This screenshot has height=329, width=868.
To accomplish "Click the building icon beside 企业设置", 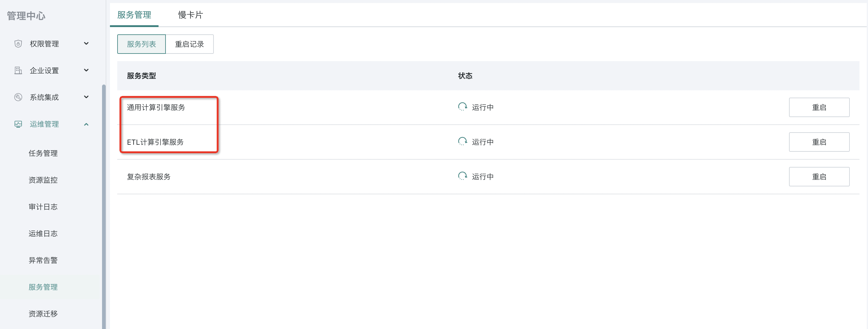I will pyautogui.click(x=18, y=70).
